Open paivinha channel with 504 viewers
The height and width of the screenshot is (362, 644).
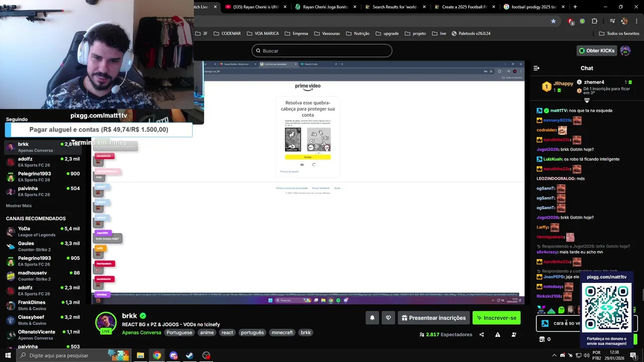(x=43, y=191)
